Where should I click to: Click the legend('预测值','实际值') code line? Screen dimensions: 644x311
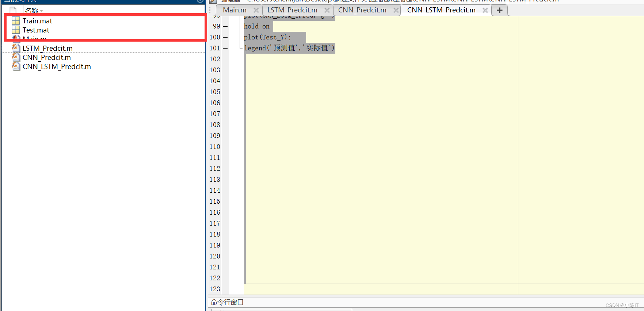click(x=289, y=48)
